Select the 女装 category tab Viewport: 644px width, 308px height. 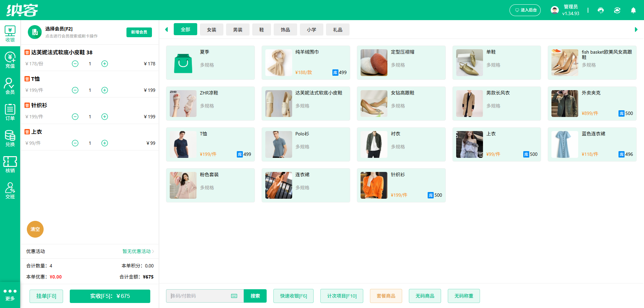(x=212, y=29)
